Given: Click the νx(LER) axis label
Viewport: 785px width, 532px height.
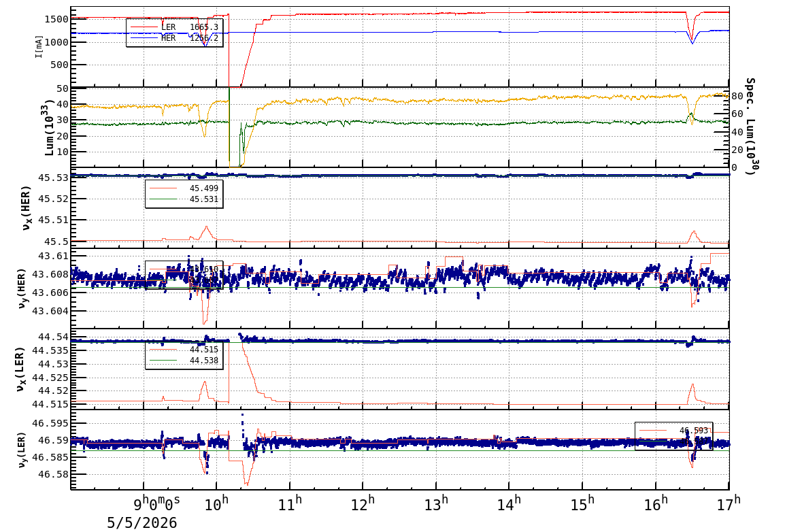Looking at the screenshot, I should pyautogui.click(x=20, y=369).
